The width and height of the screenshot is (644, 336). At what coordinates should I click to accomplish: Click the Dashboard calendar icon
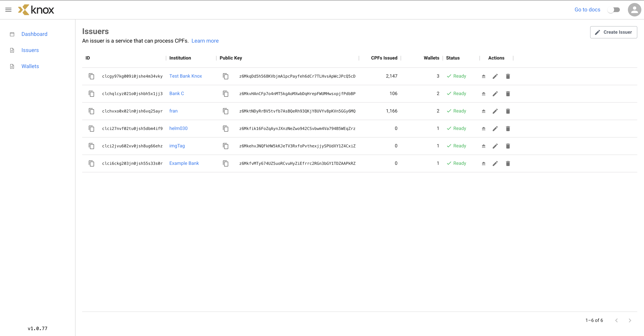pyautogui.click(x=12, y=34)
